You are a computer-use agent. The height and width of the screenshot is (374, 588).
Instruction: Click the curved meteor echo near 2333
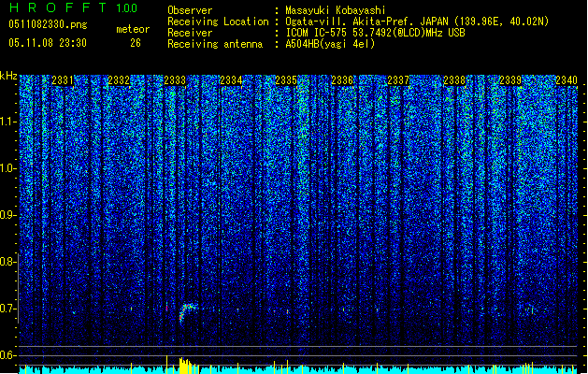pyautogui.click(x=186, y=312)
